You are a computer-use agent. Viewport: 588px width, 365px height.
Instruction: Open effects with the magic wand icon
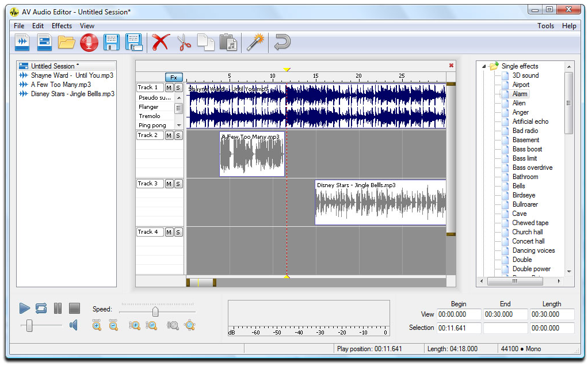tap(255, 42)
